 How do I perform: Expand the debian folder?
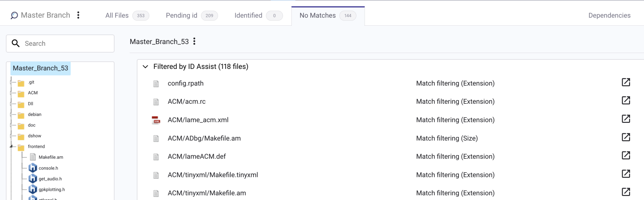pos(11,114)
